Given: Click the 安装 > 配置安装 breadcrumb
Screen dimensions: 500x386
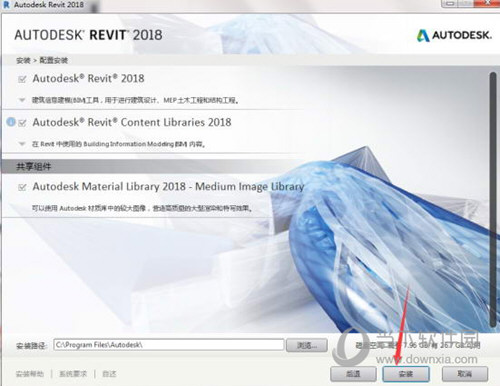Looking at the screenshot, I should 42,60.
